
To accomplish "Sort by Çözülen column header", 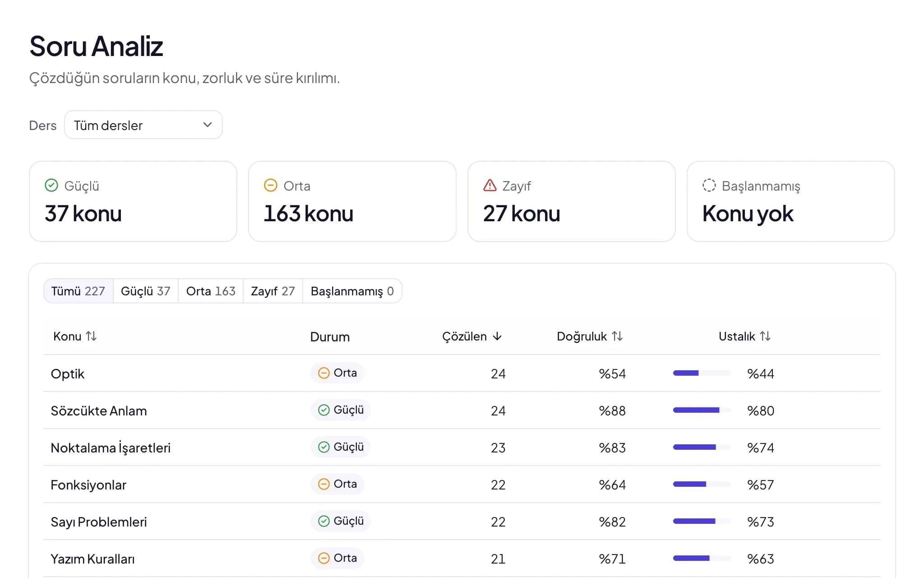I will pyautogui.click(x=472, y=336).
